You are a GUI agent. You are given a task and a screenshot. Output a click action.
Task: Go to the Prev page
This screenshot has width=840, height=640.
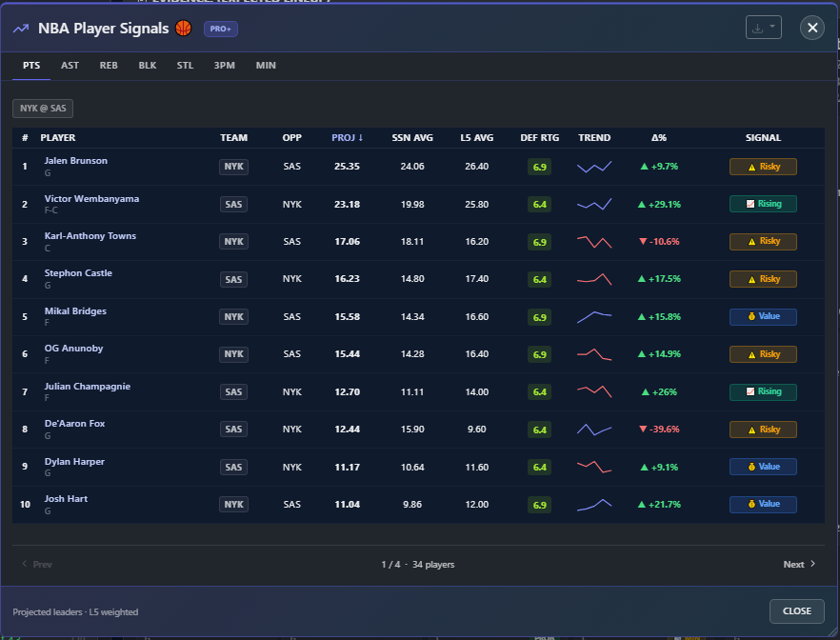click(x=36, y=564)
